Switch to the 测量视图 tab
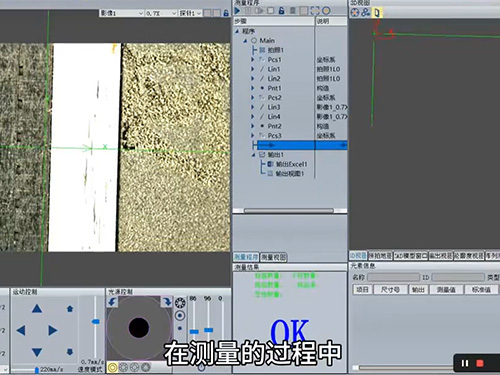Image resolution: width=500 pixels, height=375 pixels. point(273,257)
